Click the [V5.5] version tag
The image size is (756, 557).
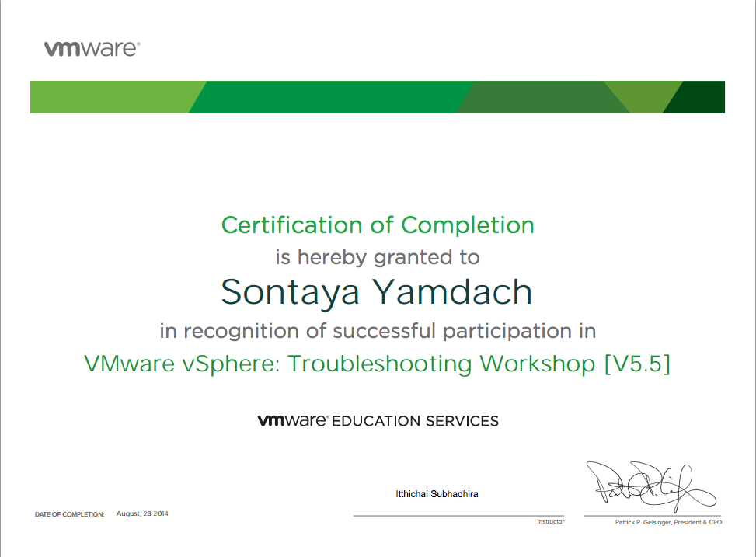point(636,364)
